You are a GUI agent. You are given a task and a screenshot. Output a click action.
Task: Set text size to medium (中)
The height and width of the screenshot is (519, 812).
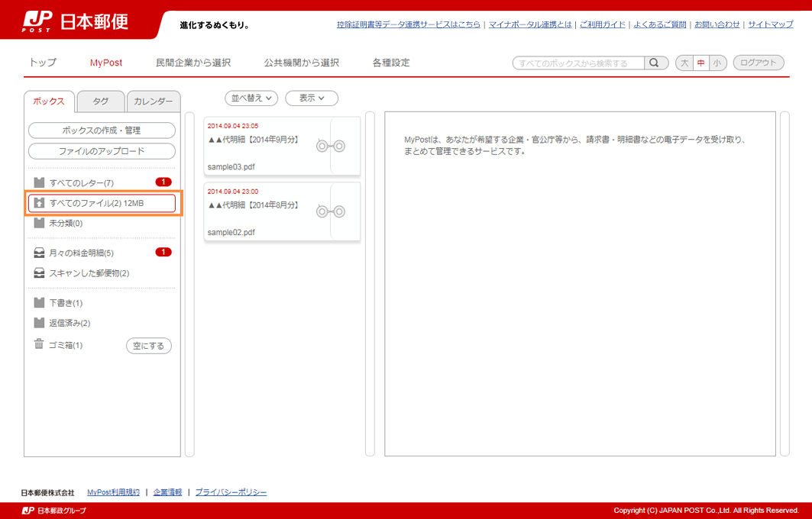click(700, 63)
